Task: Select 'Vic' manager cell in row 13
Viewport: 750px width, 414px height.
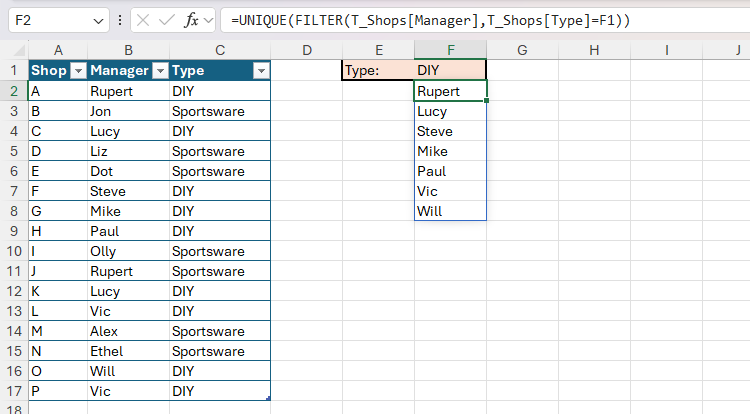Action: pos(128,311)
